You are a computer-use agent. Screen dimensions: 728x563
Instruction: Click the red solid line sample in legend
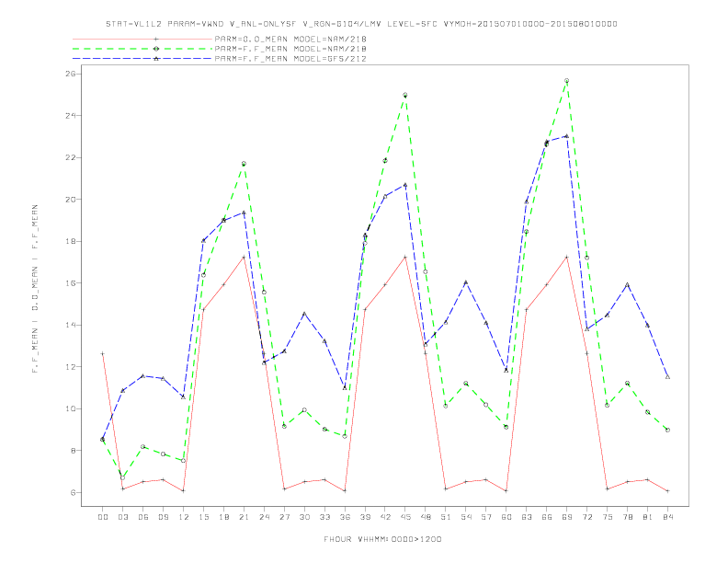coord(142,39)
